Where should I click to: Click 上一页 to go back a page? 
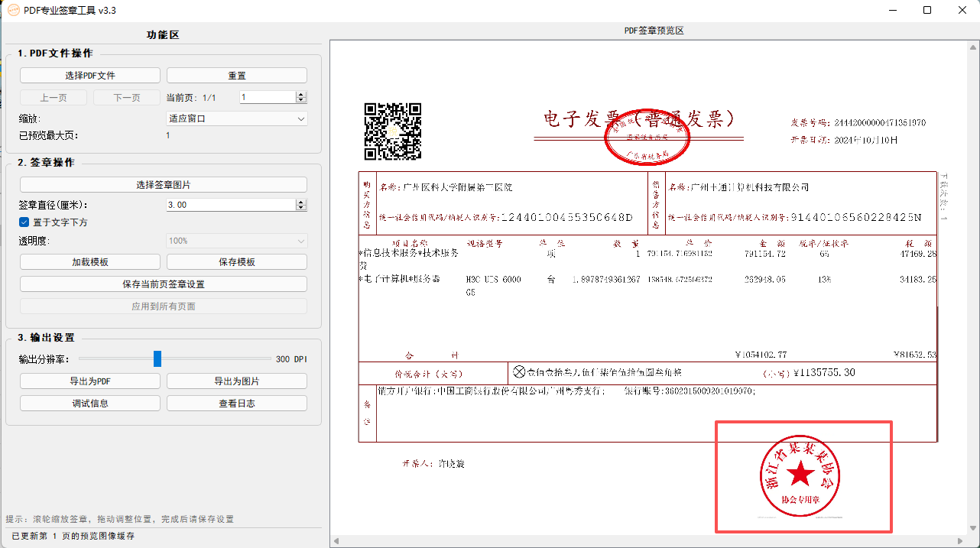53,97
